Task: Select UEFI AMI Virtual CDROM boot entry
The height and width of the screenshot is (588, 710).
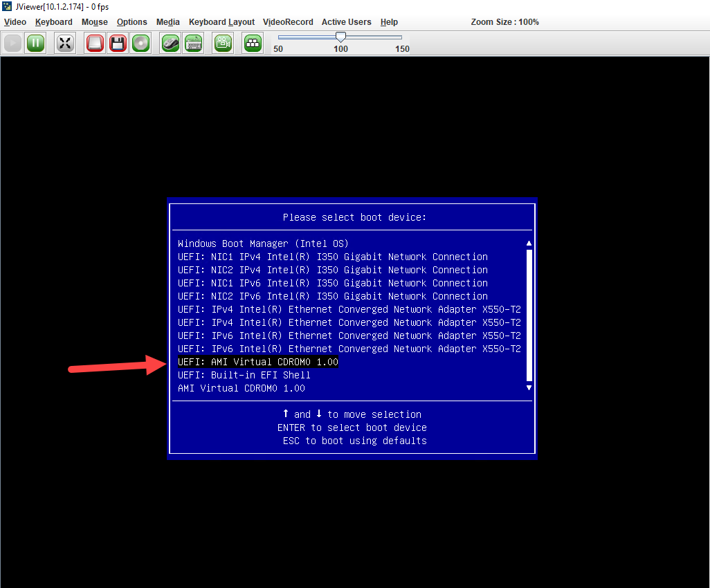Action: [x=257, y=362]
